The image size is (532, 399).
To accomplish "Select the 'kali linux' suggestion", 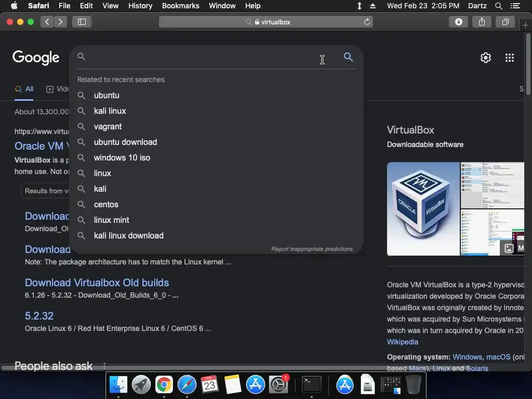I will point(217,111).
